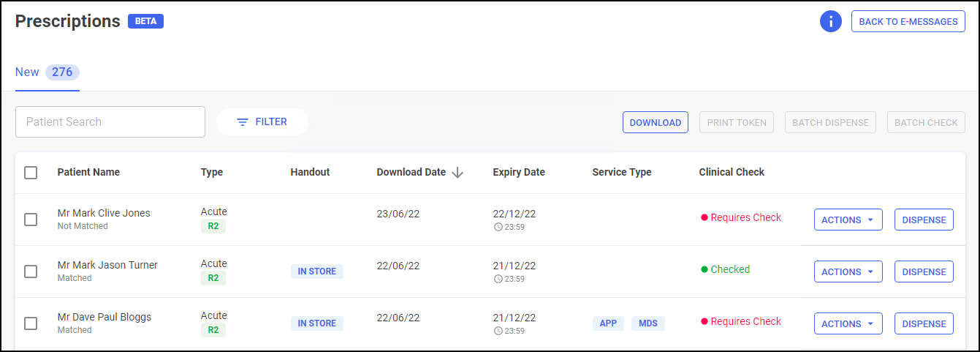
Task: Click into the Patient Search field
Action: point(110,122)
